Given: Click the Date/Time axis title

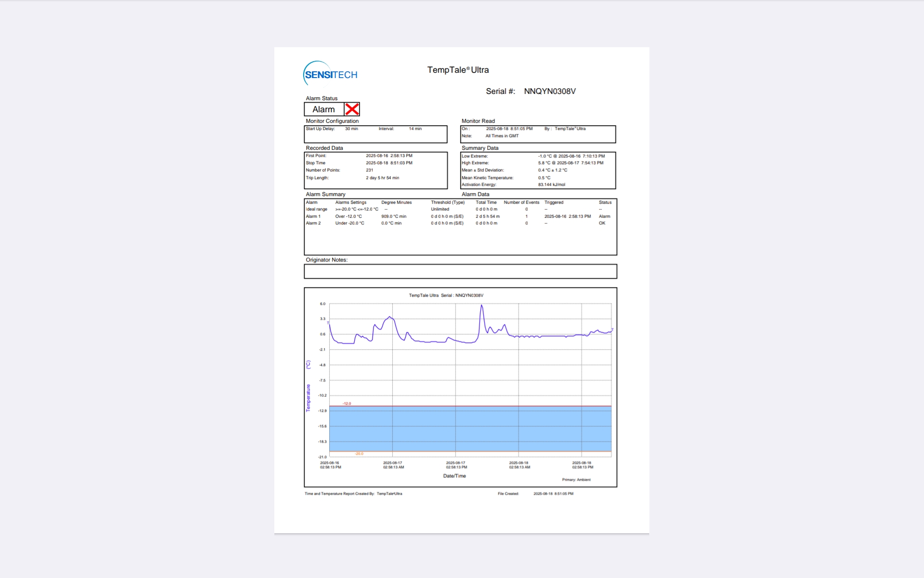Looking at the screenshot, I should 454,476.
